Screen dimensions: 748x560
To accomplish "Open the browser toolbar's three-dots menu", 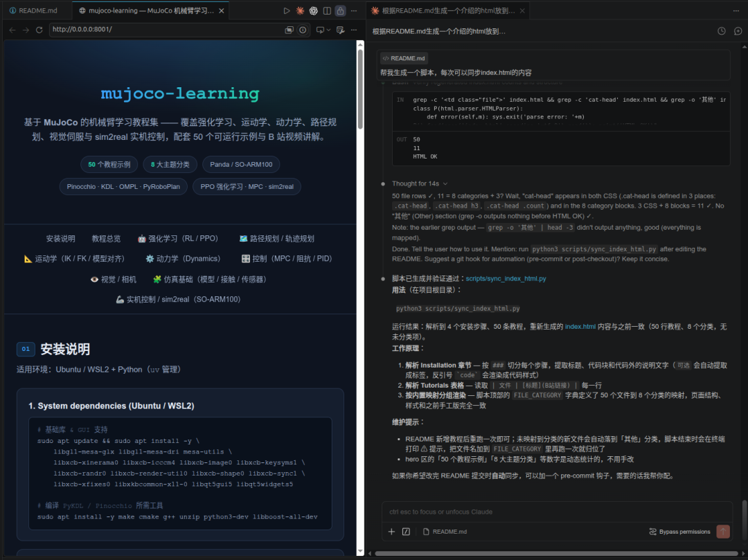I will pyautogui.click(x=353, y=30).
